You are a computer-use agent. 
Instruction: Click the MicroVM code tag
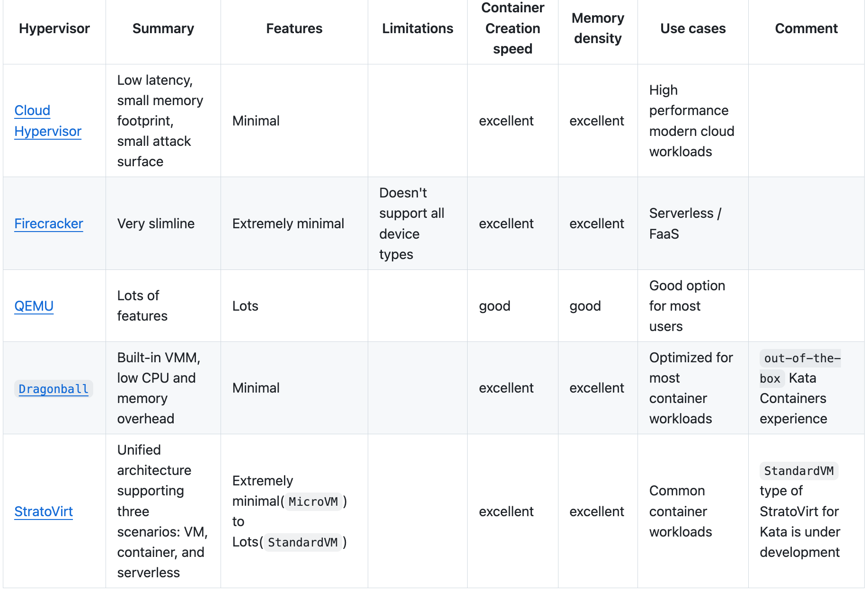coord(313,501)
